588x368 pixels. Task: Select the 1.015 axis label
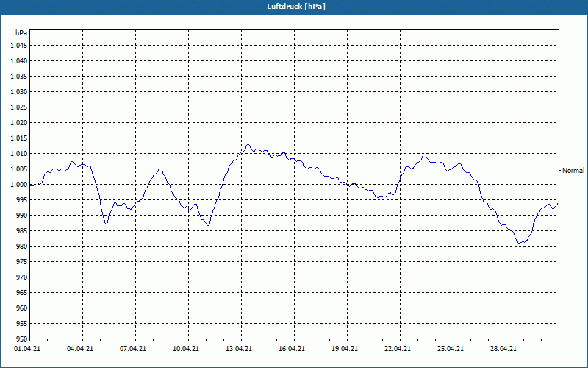[19, 138]
